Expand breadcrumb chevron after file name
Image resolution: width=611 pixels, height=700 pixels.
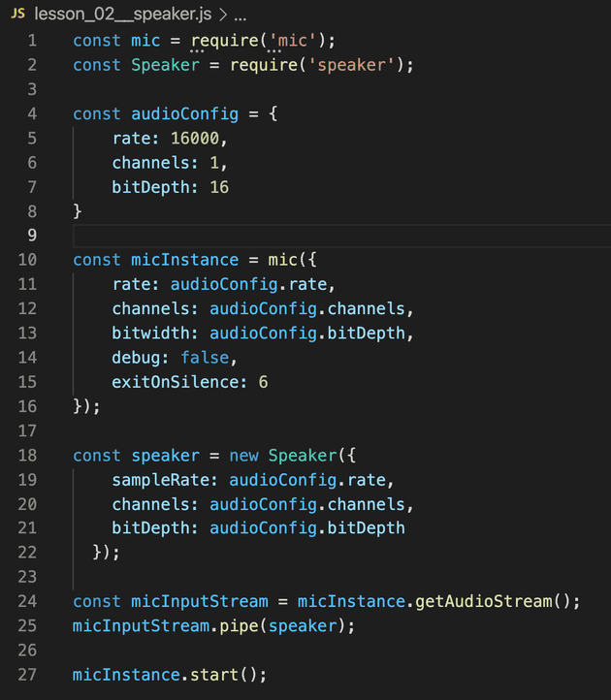click(x=223, y=15)
